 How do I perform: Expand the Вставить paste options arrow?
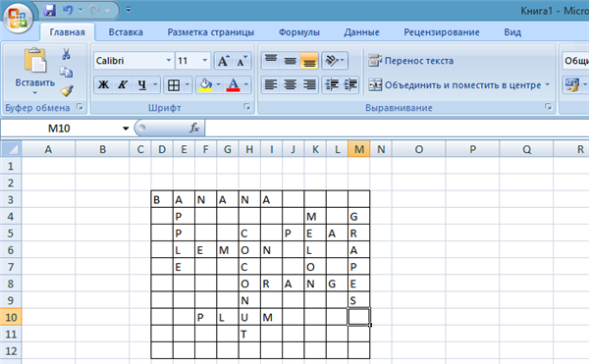35,92
